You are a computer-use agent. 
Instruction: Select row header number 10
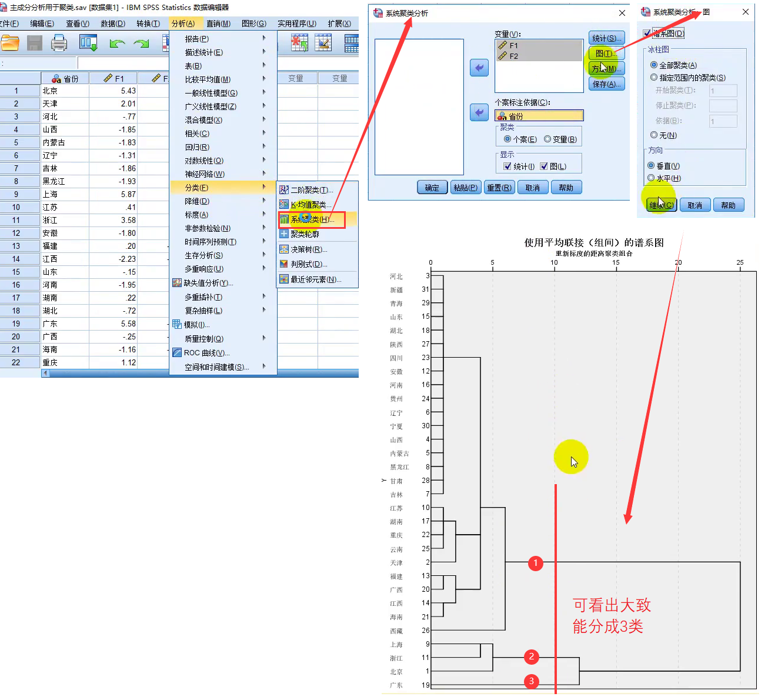click(x=16, y=207)
